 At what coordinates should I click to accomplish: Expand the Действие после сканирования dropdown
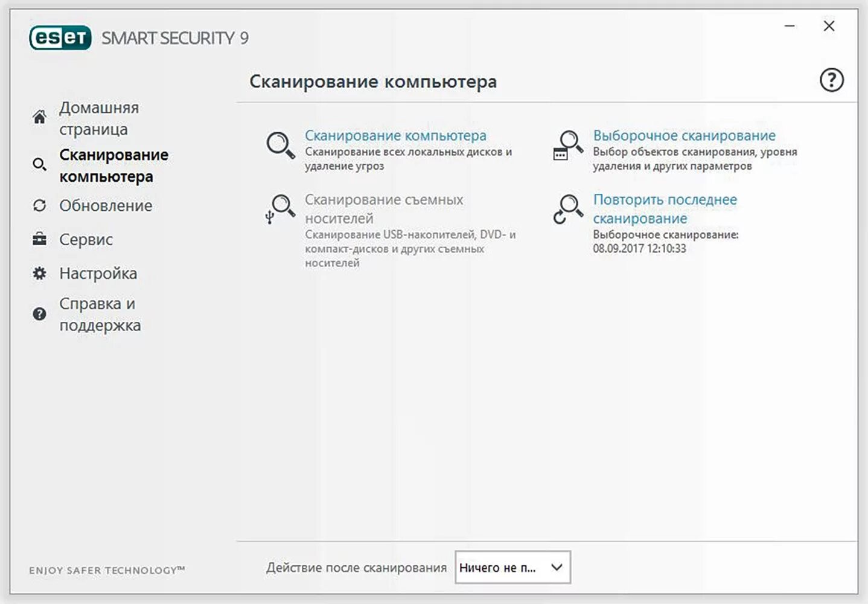coord(512,567)
